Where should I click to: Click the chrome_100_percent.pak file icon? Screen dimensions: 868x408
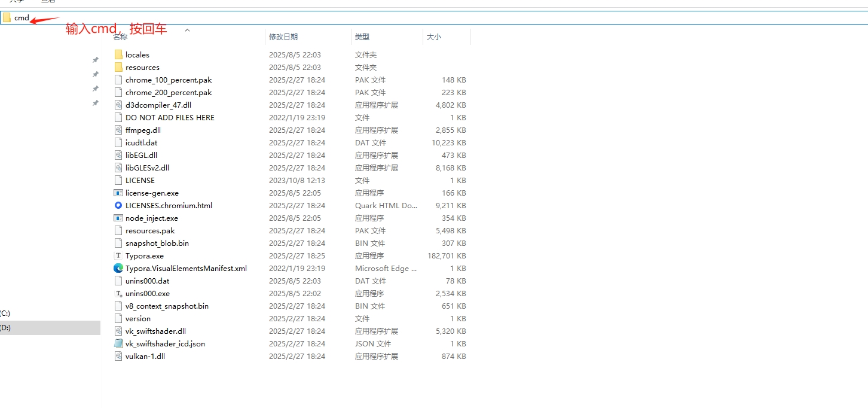118,80
